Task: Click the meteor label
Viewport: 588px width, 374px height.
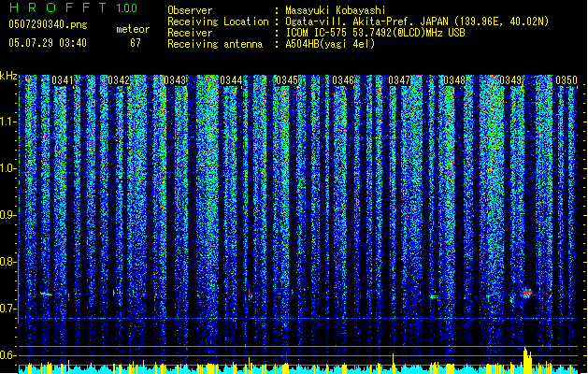Action: point(133,29)
